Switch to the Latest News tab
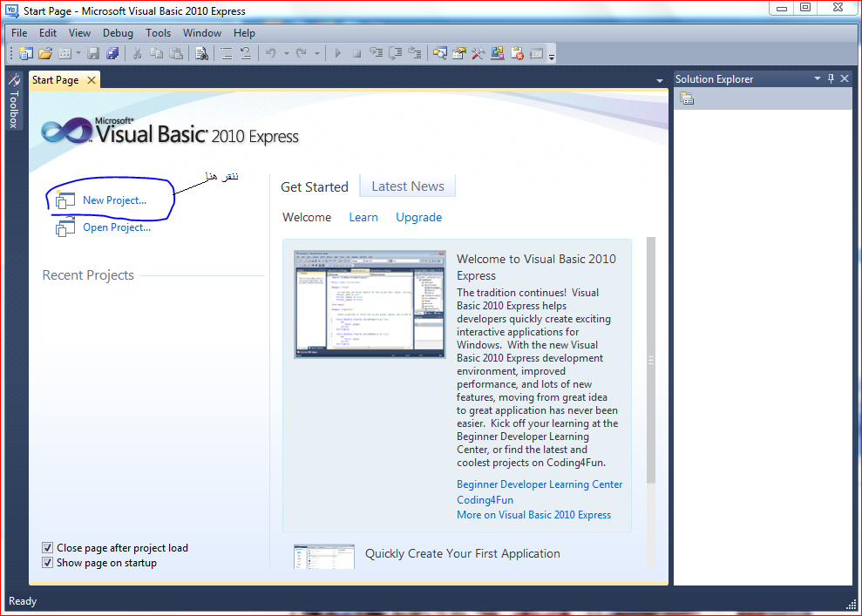Image resolution: width=862 pixels, height=616 pixels. 408,186
